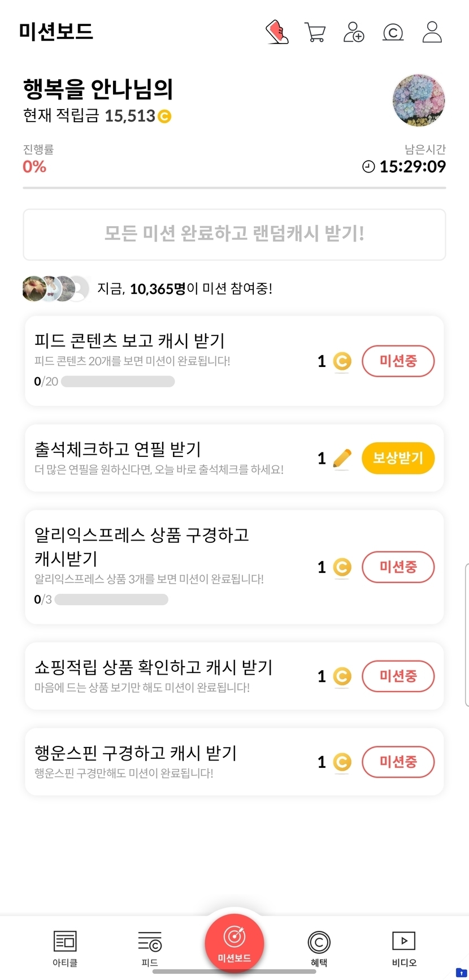Tap 미션중 for AliExpress mission
The height and width of the screenshot is (980, 469).
click(x=398, y=567)
